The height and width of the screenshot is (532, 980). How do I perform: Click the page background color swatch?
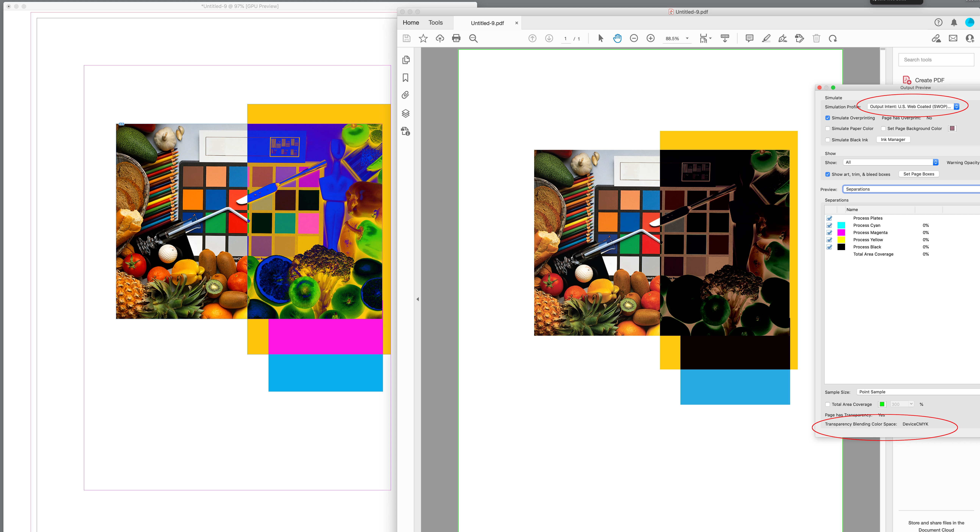(x=952, y=128)
